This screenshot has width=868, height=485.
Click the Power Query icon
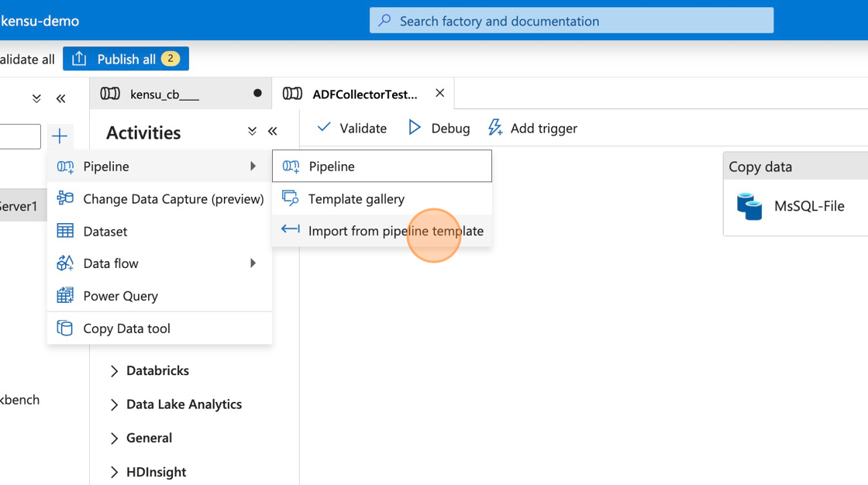pos(65,295)
